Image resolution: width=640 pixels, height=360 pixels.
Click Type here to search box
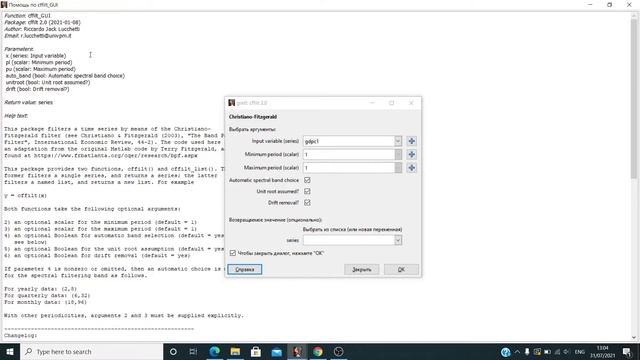point(91,351)
